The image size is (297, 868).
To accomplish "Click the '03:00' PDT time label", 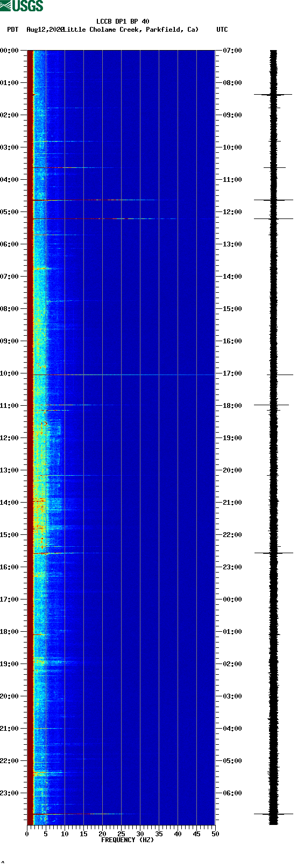I will click(10, 147).
